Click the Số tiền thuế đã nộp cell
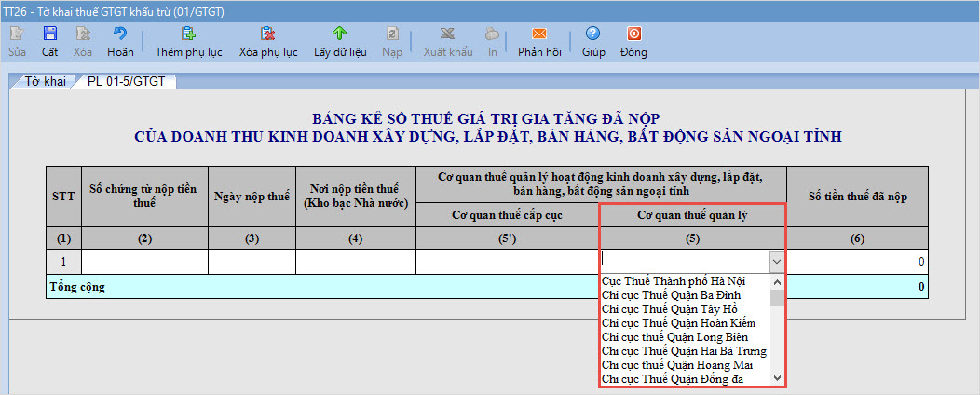Viewport: 980px width, 395px height. tap(857, 262)
